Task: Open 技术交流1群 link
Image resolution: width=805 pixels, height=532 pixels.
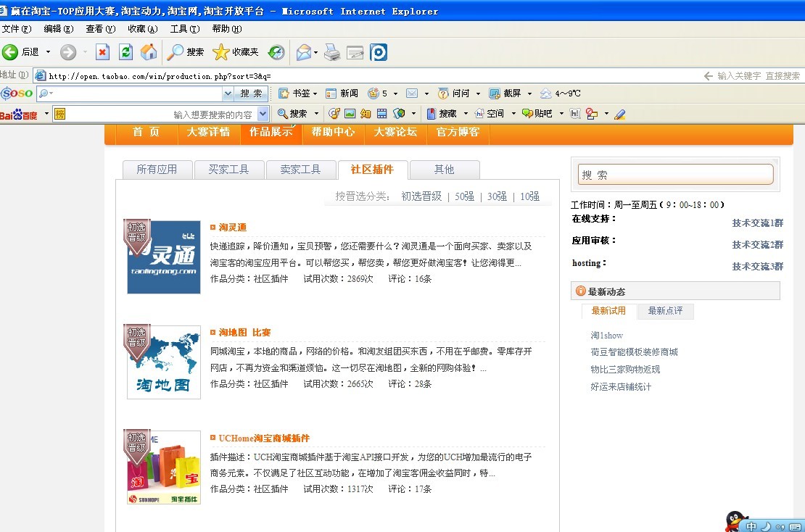Action: click(x=758, y=223)
